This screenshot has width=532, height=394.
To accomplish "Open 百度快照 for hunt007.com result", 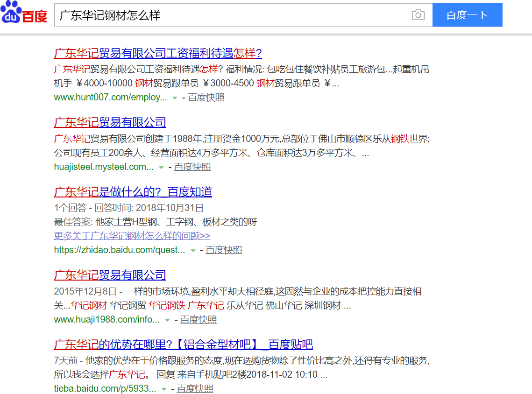I will coord(206,98).
